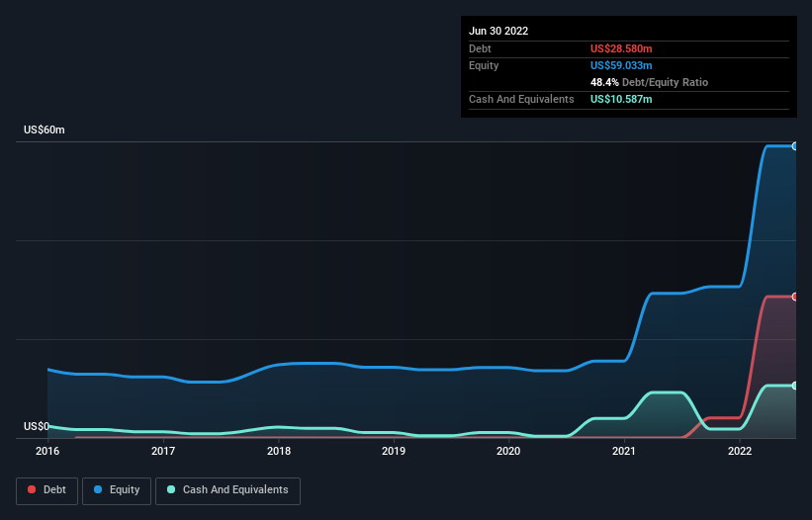Click the teal Cash And Equivalents legend dot
This screenshot has height=520, width=812.
point(171,489)
